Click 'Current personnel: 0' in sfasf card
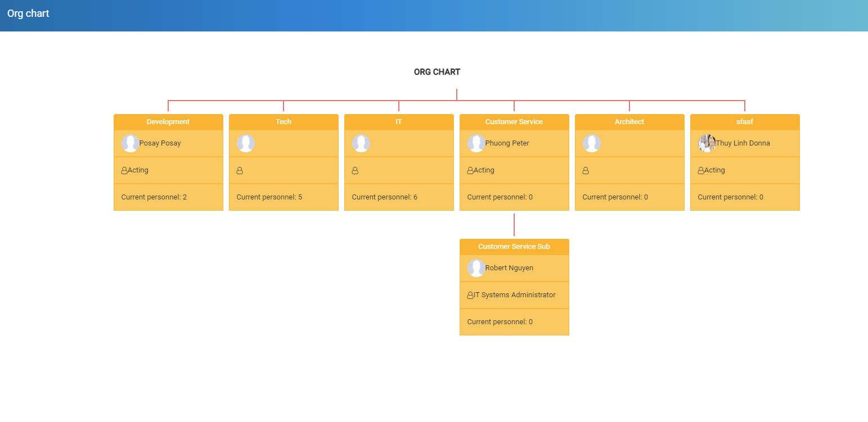This screenshot has height=422, width=868. click(x=731, y=197)
